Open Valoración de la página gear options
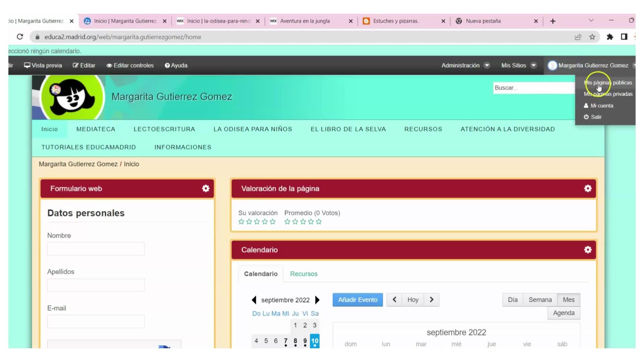The height and width of the screenshot is (362, 644). 588,188
